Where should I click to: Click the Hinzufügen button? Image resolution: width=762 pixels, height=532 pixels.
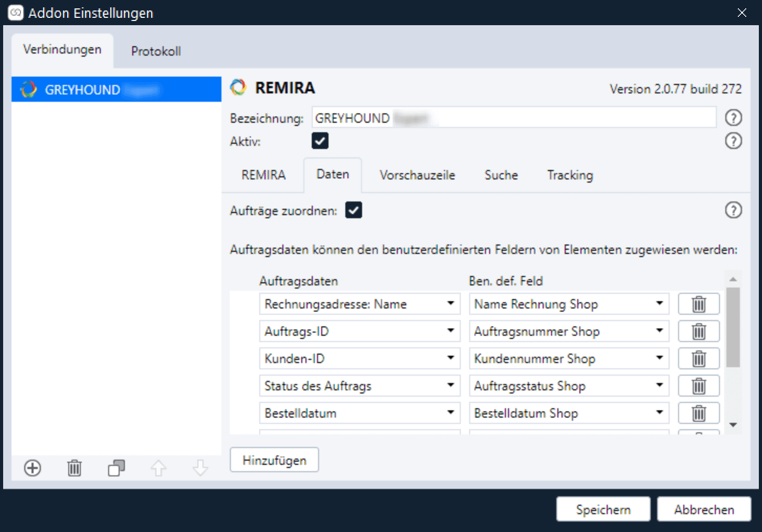tap(274, 460)
